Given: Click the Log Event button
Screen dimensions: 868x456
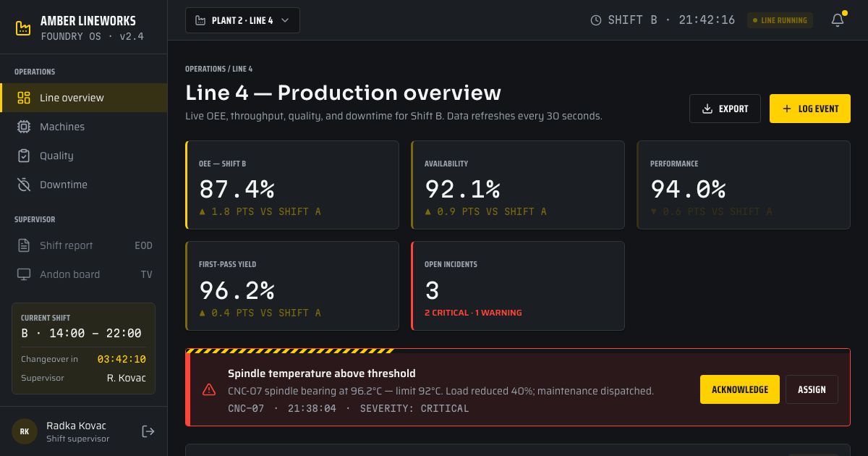Looking at the screenshot, I should pos(810,109).
